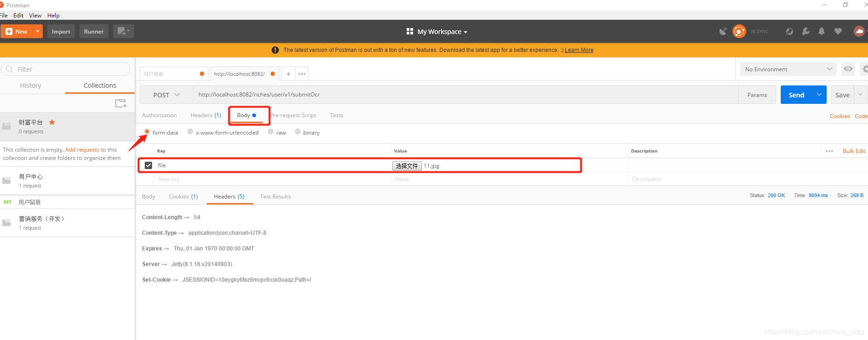Open the Tests tab
The image size is (868, 340).
tap(336, 115)
